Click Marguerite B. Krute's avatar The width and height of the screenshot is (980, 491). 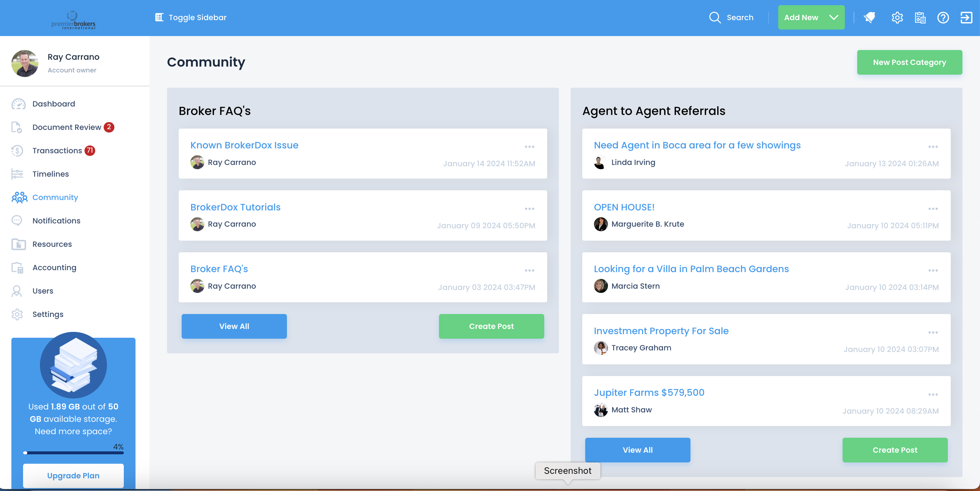(601, 224)
